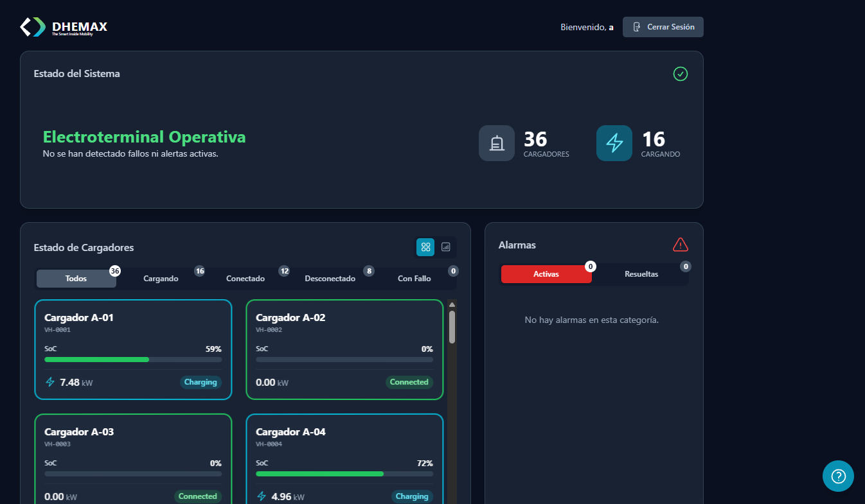Click the lightning bolt icon next to 16 Cargando

pyautogui.click(x=614, y=143)
